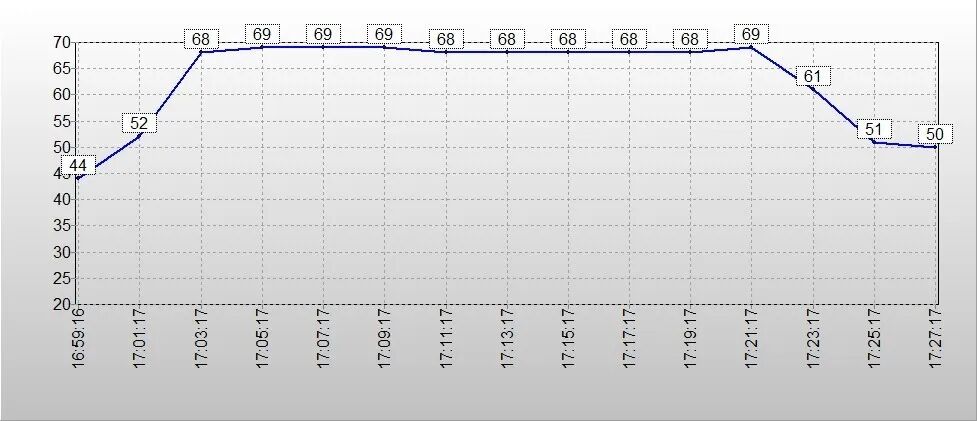This screenshot has width=977, height=421.
Task: Click the 16:59:16 time axis label
Action: (78, 340)
